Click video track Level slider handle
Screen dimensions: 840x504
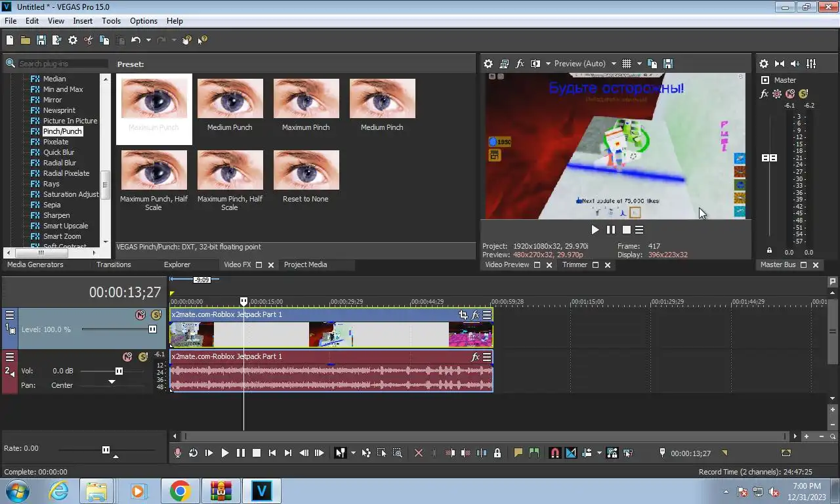pos(153,329)
